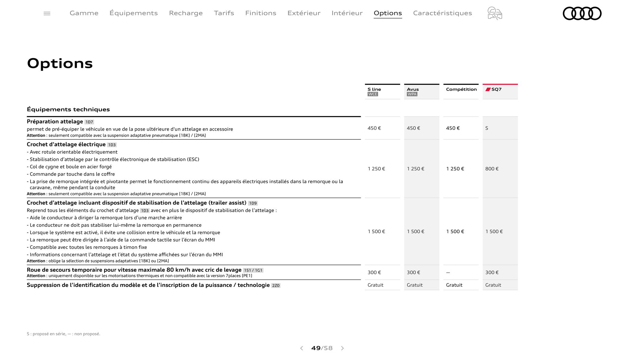The image size is (644, 362).
Task: Open the Gamme tab
Action: click(84, 13)
